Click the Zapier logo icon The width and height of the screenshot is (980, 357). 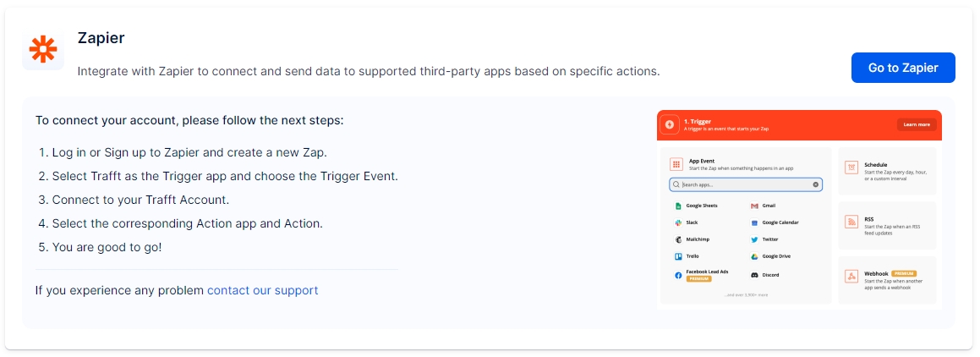[43, 50]
